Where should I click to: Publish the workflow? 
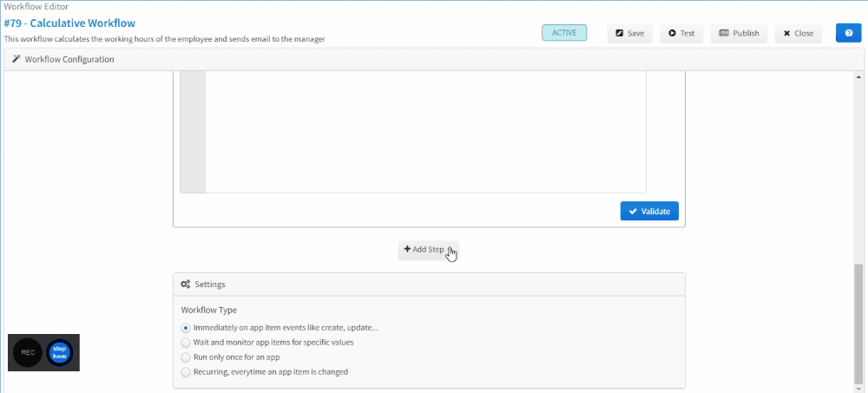(x=739, y=33)
